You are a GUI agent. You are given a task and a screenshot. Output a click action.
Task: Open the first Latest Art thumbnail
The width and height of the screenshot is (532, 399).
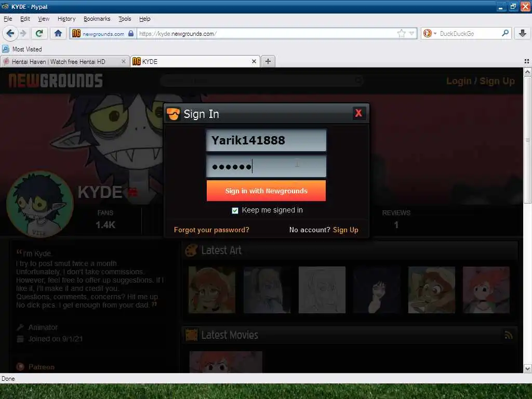tap(212, 290)
